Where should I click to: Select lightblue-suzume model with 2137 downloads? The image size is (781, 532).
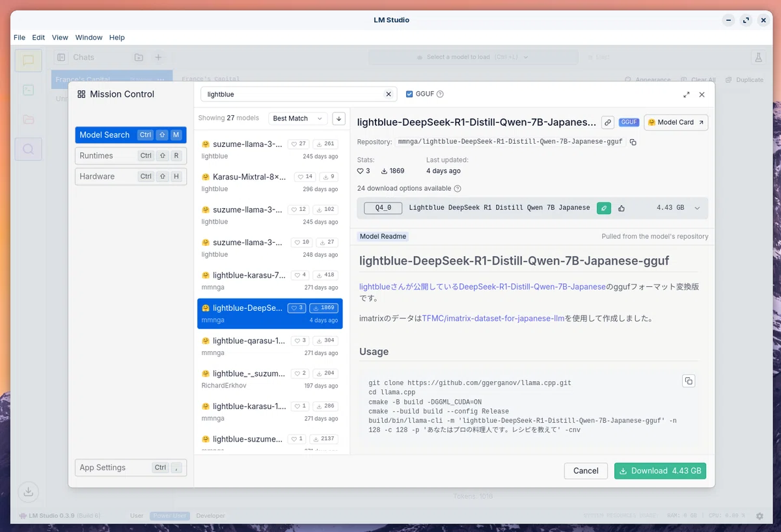[x=270, y=442]
